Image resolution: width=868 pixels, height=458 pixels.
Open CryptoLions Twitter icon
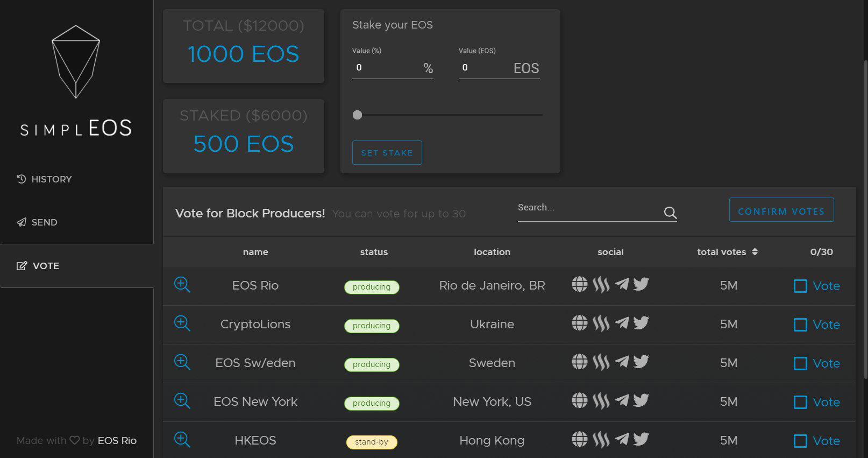[x=641, y=323]
